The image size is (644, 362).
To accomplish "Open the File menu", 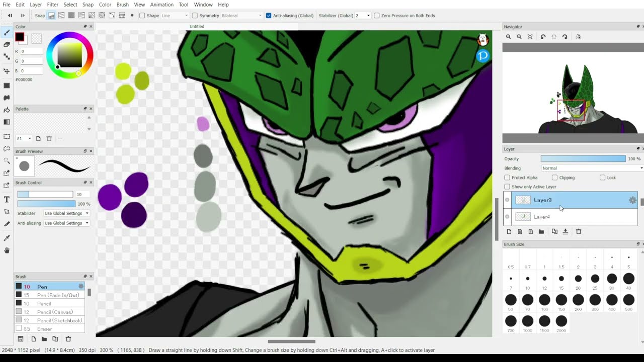I will [x=6, y=5].
